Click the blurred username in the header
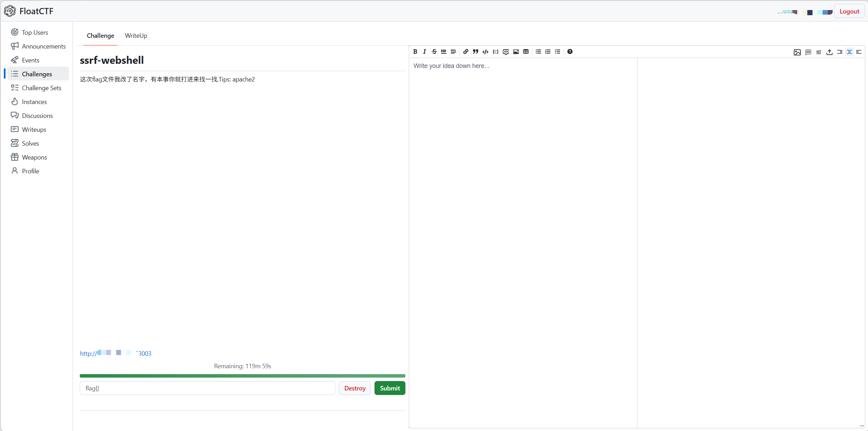 pyautogui.click(x=805, y=12)
